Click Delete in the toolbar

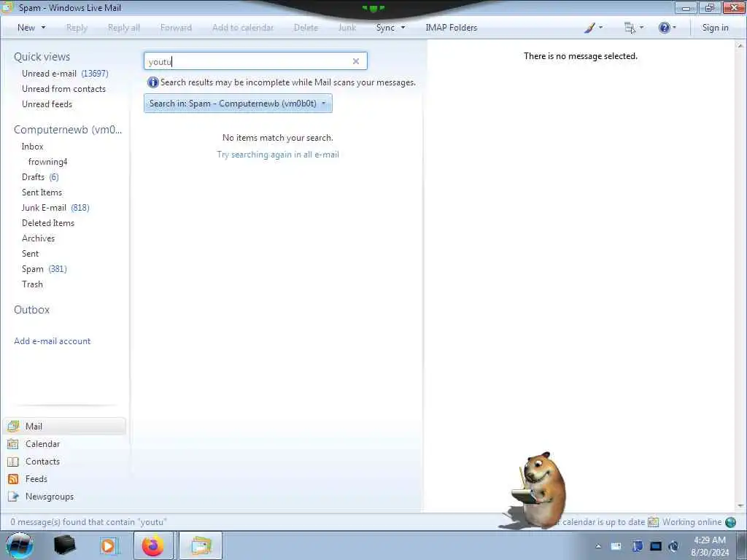point(306,28)
